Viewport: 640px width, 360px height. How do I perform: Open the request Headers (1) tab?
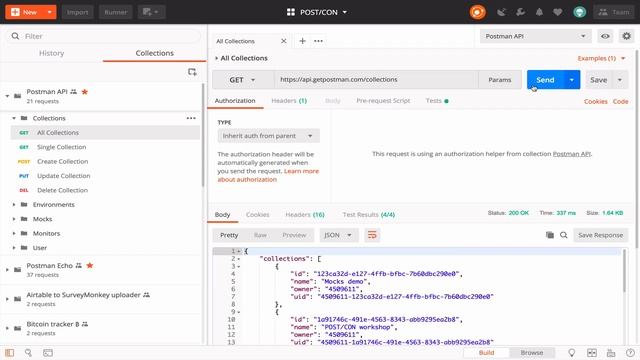pyautogui.click(x=289, y=101)
